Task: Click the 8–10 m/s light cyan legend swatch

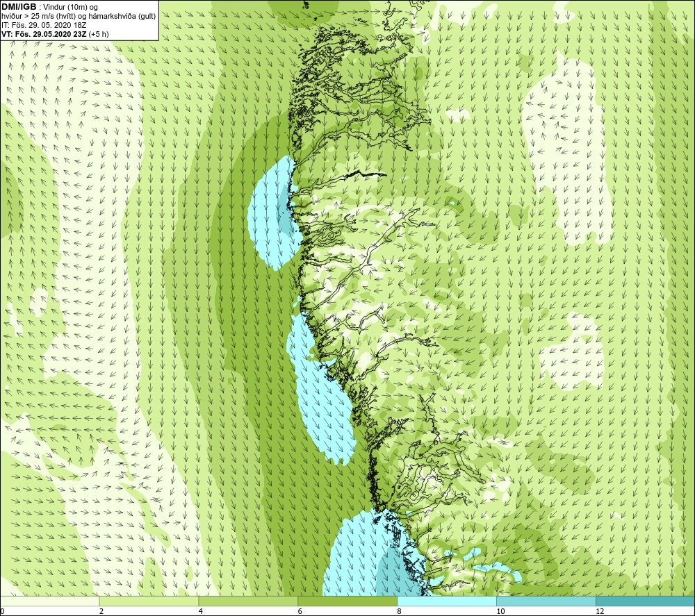Action: [x=447, y=601]
